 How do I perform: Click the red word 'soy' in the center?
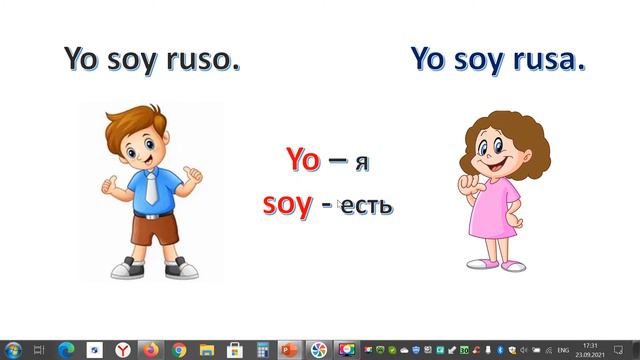click(x=288, y=205)
